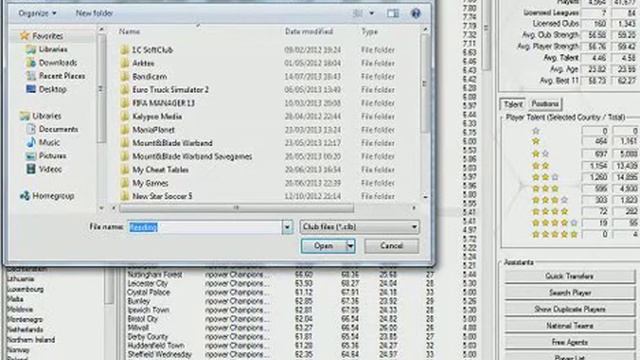Select the Arktos folder icon
This screenshot has height=360, width=640.
125,63
